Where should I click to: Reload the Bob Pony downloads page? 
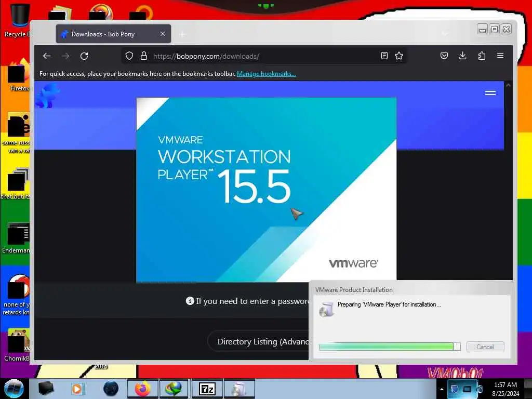84,56
